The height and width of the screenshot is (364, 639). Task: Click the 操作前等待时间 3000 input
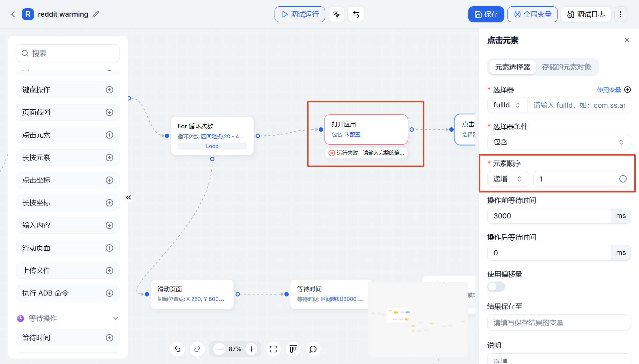coord(549,216)
